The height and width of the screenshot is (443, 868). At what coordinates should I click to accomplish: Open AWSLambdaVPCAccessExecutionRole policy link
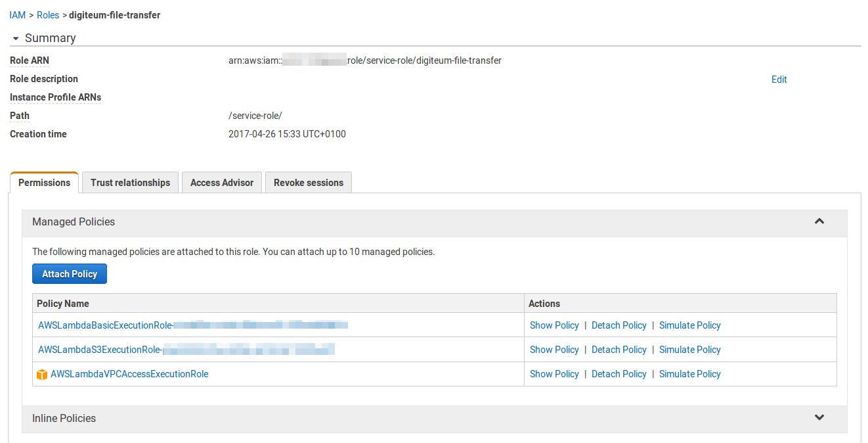[129, 374]
